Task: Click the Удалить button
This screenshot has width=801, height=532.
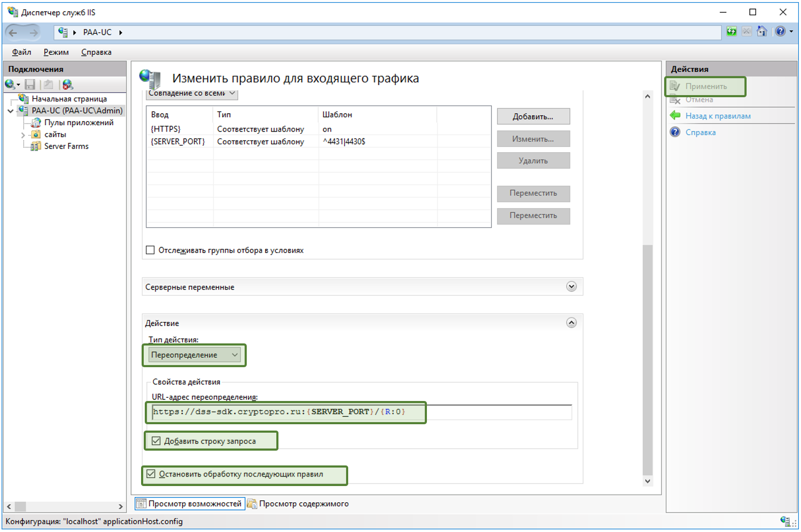Action: click(x=533, y=161)
